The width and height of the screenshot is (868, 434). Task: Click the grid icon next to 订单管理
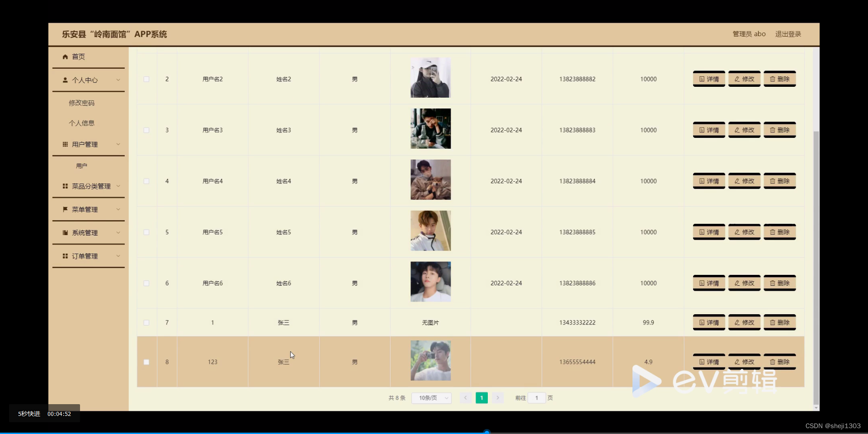pos(66,256)
